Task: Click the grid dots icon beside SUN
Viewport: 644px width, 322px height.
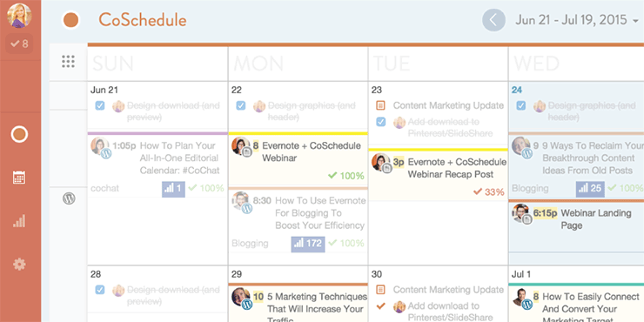Action: tap(68, 62)
